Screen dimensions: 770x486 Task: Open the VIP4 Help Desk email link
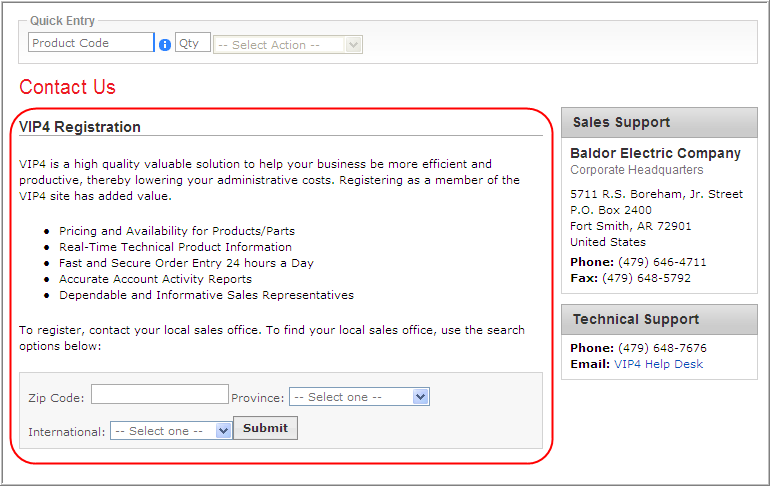(658, 364)
